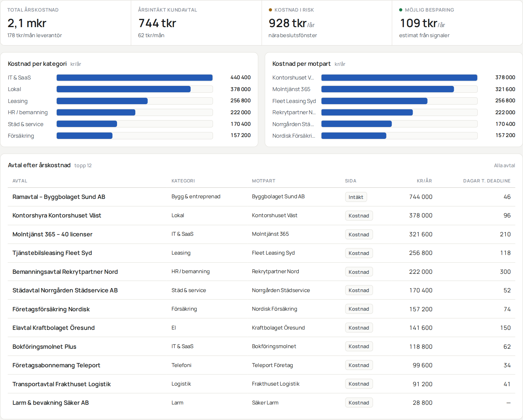
Task: Click the 141 600 kr/år amount
Action: 421,328
